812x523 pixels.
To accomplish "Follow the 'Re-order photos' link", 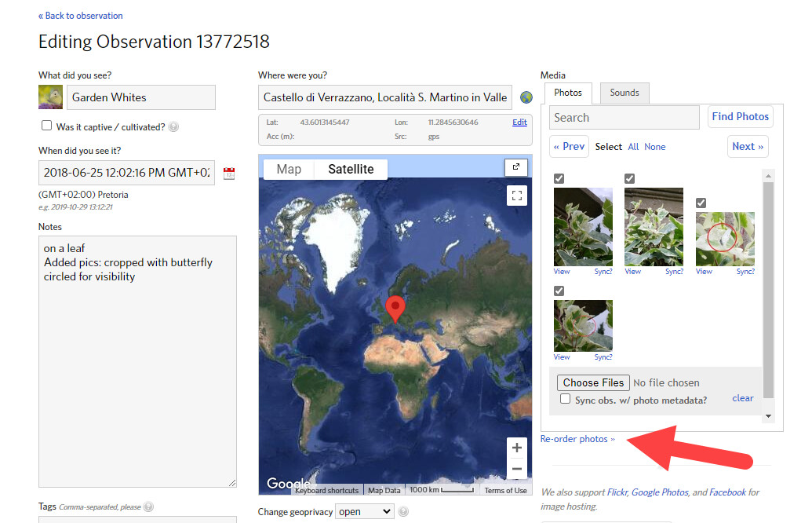I will (x=575, y=439).
